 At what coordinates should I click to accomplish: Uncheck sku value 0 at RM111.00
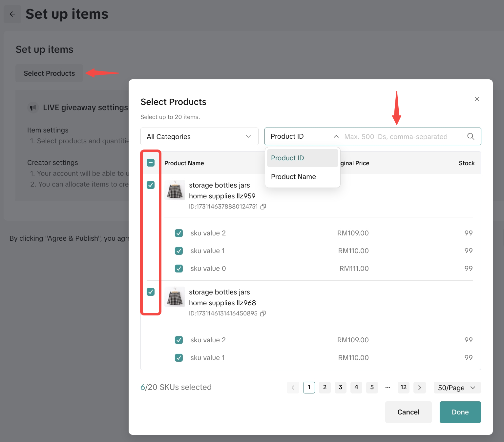pos(179,269)
